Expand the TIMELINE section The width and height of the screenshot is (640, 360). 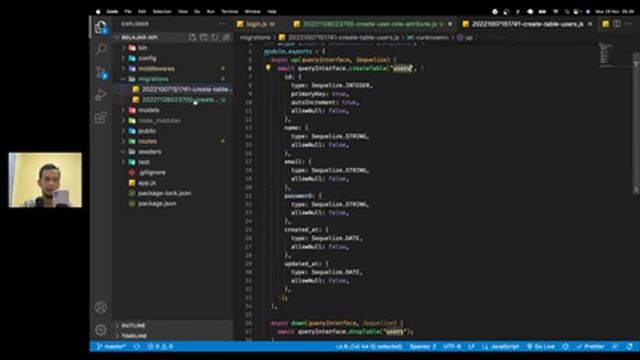173,336
